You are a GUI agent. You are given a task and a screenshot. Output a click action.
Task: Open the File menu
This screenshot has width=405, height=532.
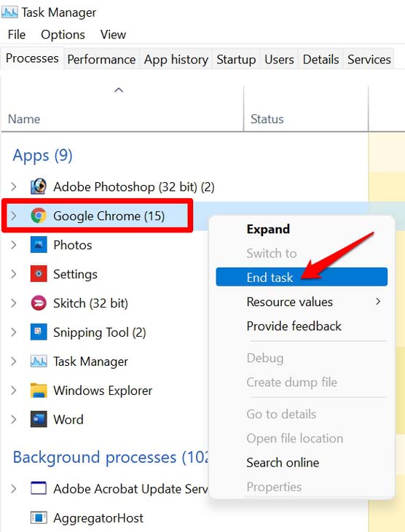[x=17, y=34]
